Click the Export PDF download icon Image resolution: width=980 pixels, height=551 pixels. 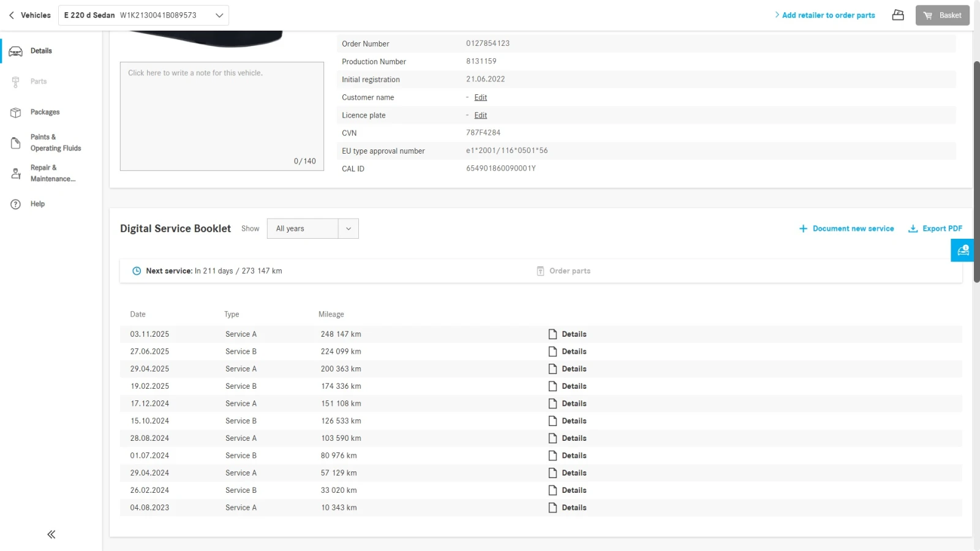913,228
